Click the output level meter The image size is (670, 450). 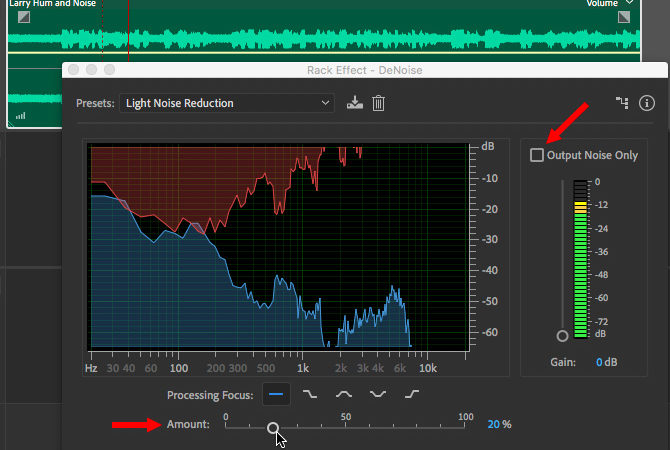(x=580, y=259)
